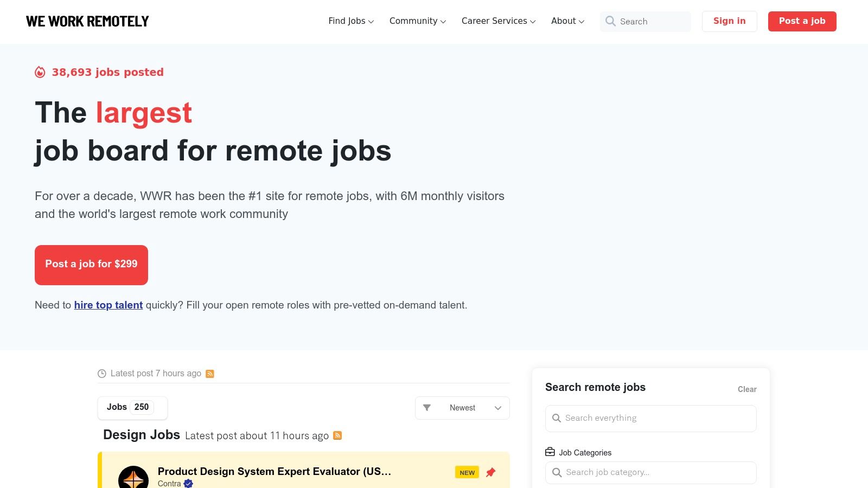
Task: Click the Contra verified badge checkmark
Action: tap(188, 483)
